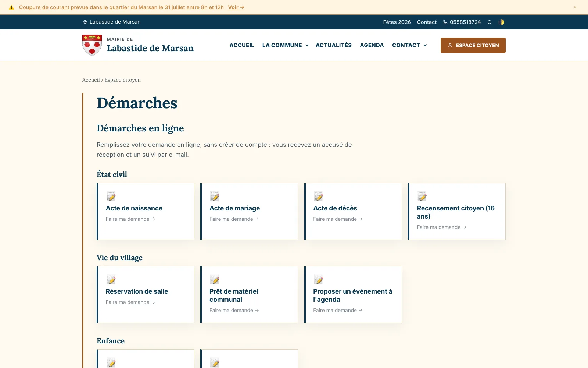The width and height of the screenshot is (588, 368).
Task: Click the notepad icon on Recensement citoyen card
Action: (422, 197)
